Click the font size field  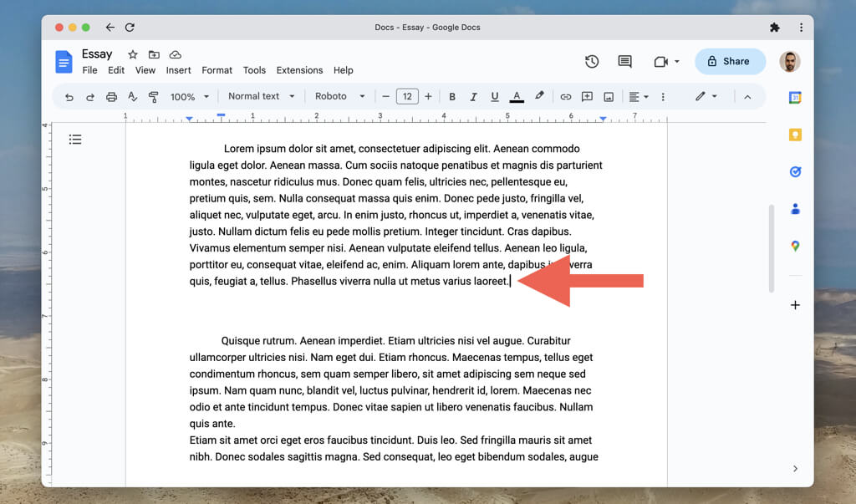[407, 96]
